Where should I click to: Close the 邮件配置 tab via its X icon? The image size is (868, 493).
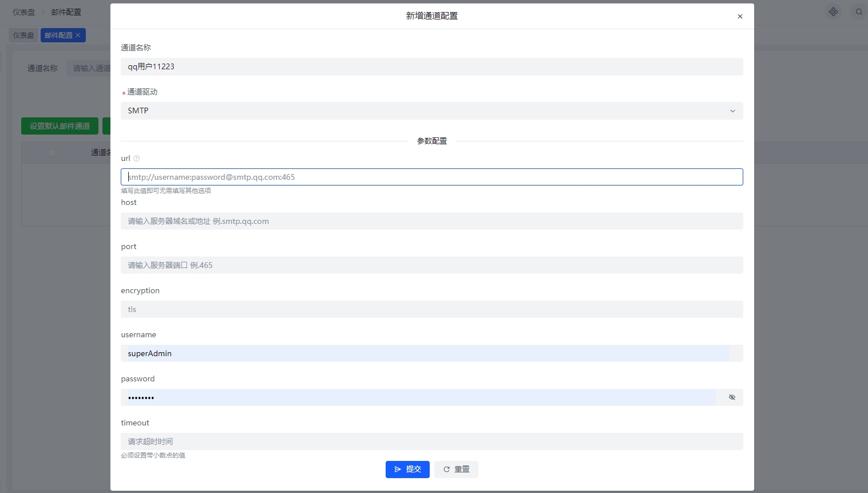pyautogui.click(x=77, y=35)
